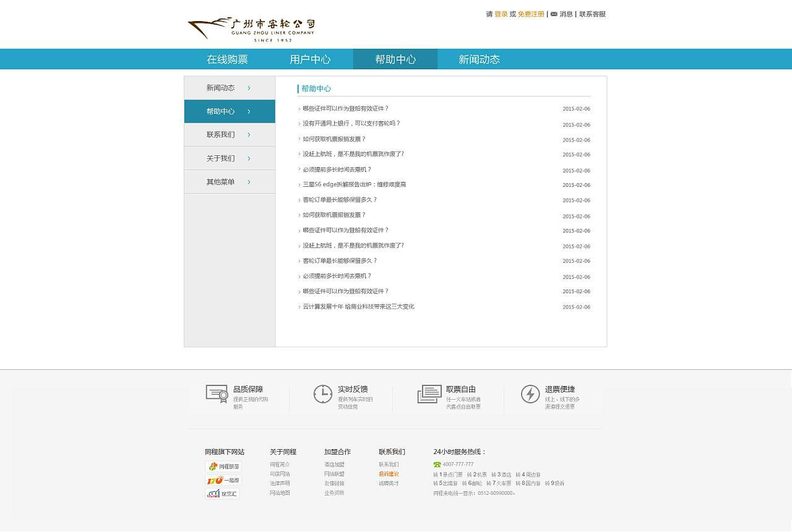Viewport: 792px width, 532px height.
Task: Click the date beside 云计算发展十年
Action: point(576,307)
